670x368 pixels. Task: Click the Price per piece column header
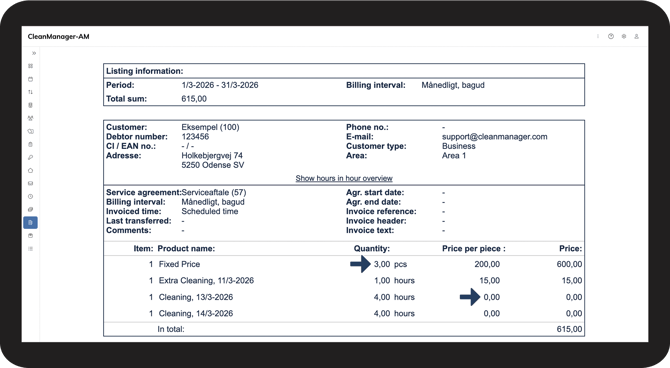coord(473,248)
